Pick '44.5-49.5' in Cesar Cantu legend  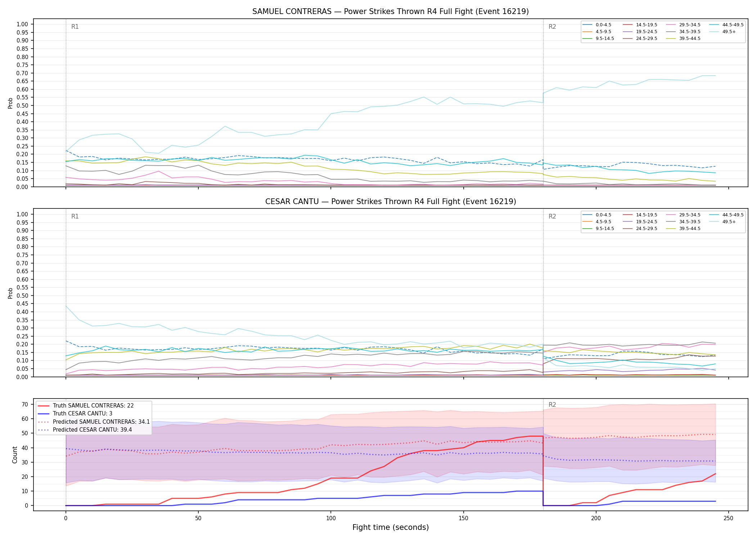point(727,215)
